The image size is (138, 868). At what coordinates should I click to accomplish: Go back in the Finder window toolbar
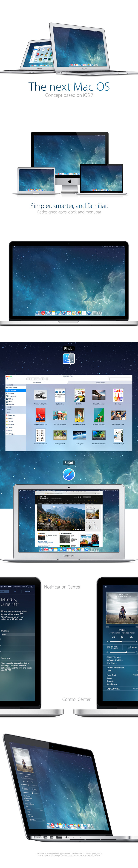click(7, 379)
